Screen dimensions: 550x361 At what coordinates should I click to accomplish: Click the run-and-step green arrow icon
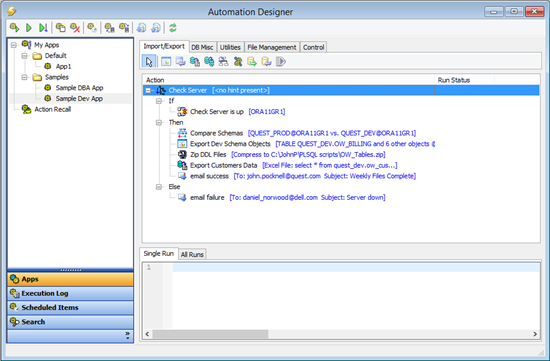(x=43, y=28)
